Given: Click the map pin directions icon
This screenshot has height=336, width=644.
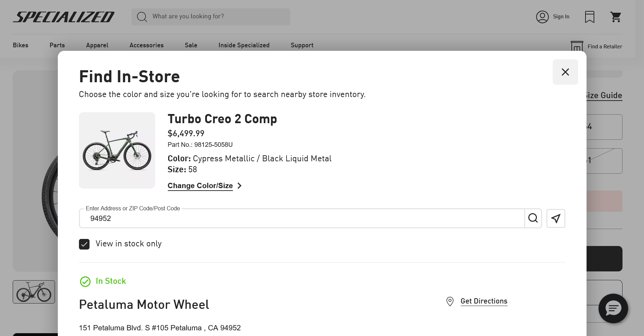Looking at the screenshot, I should point(450,301).
